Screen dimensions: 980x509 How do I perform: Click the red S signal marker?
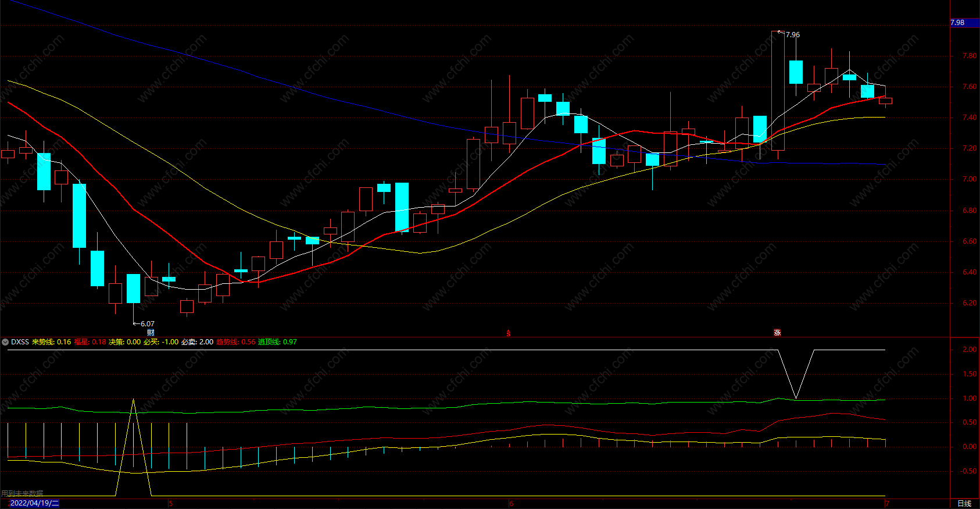click(x=509, y=333)
